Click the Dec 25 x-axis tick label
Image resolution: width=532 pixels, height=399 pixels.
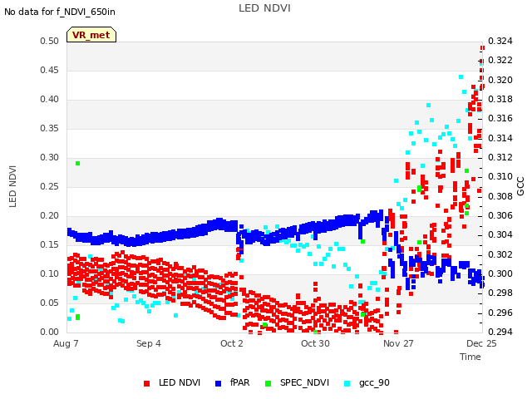(481, 343)
